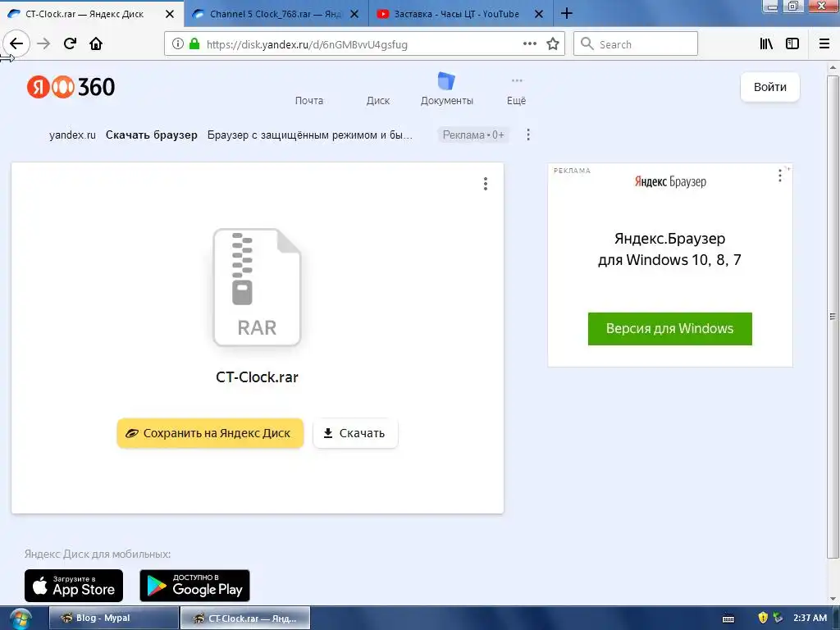
Task: Open Почта service
Action: pyautogui.click(x=309, y=100)
